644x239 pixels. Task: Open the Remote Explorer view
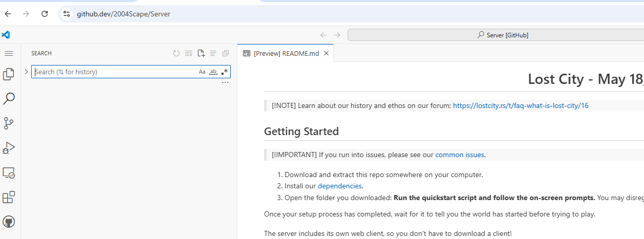[x=9, y=172]
